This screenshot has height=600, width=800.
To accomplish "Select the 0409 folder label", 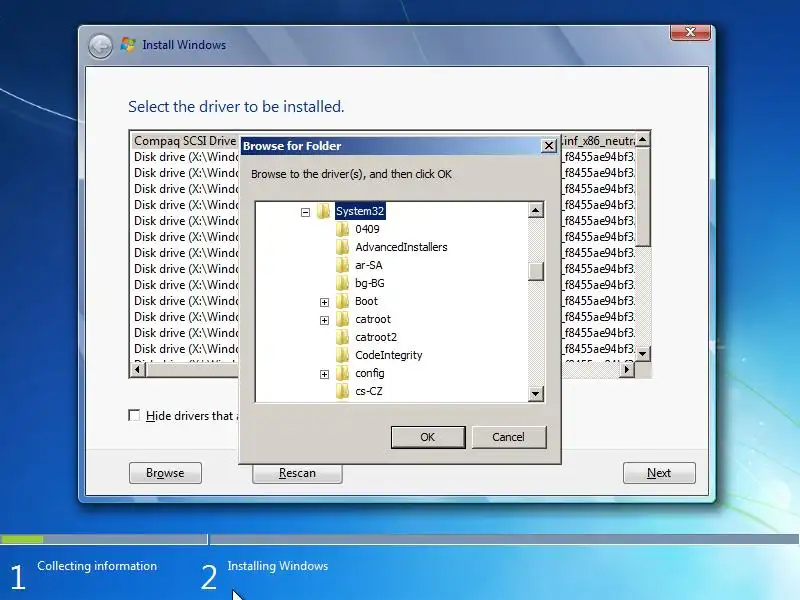I will [x=367, y=229].
